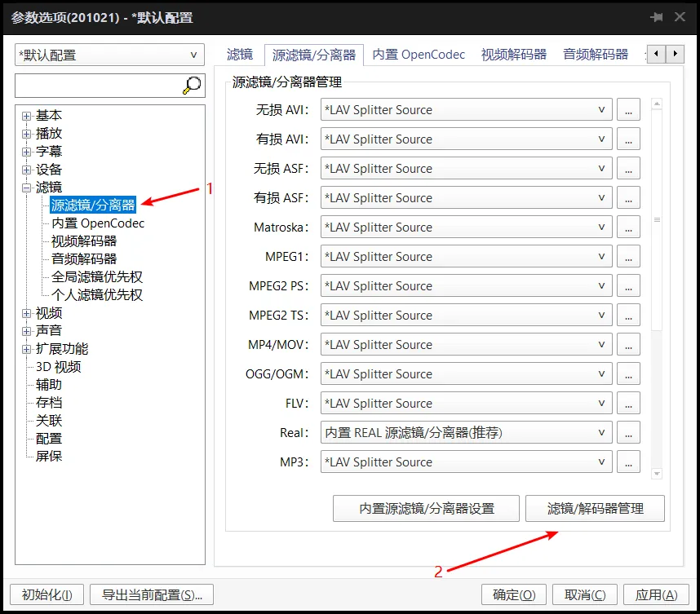Image resolution: width=700 pixels, height=614 pixels.
Task: Click the "..." button beside Real
Action: click(627, 432)
